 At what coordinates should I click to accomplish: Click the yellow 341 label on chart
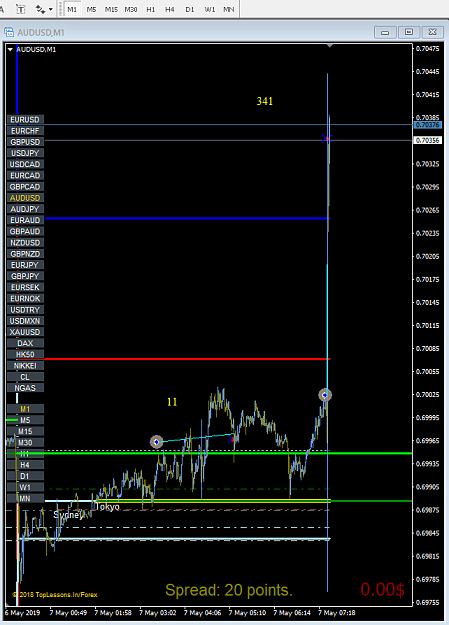265,101
